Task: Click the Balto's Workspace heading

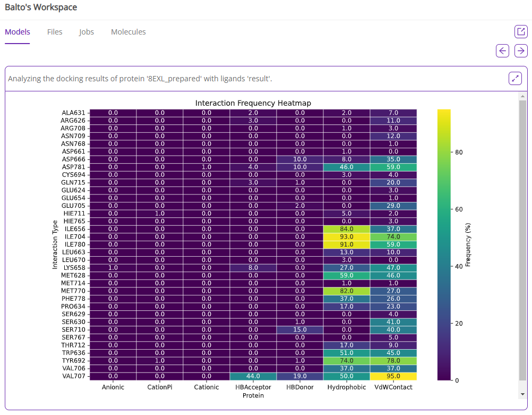Action: 41,7
